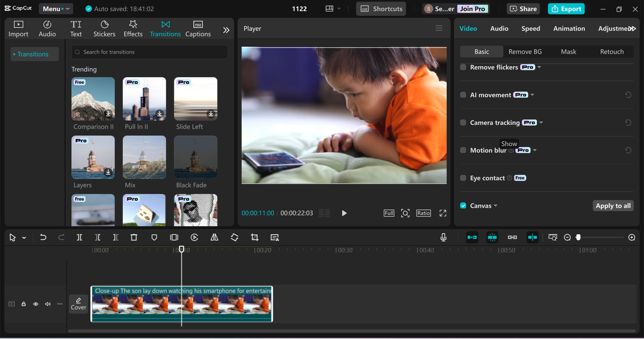
Task: Click the Split tool icon
Action: coord(79,237)
